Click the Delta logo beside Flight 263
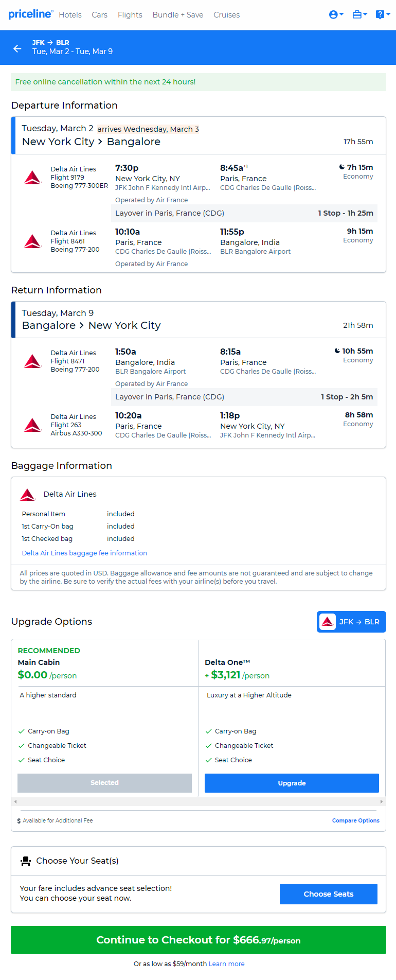 [32, 425]
